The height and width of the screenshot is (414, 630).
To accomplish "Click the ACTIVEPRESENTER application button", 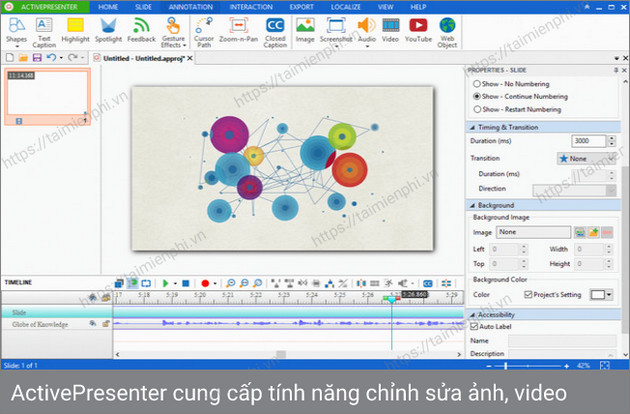I will (45, 7).
